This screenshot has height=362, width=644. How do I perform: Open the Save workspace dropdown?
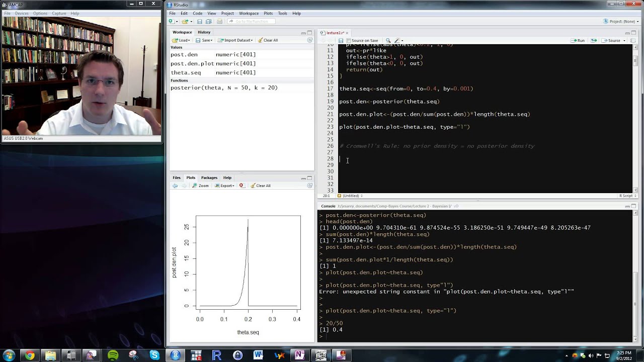coord(204,40)
